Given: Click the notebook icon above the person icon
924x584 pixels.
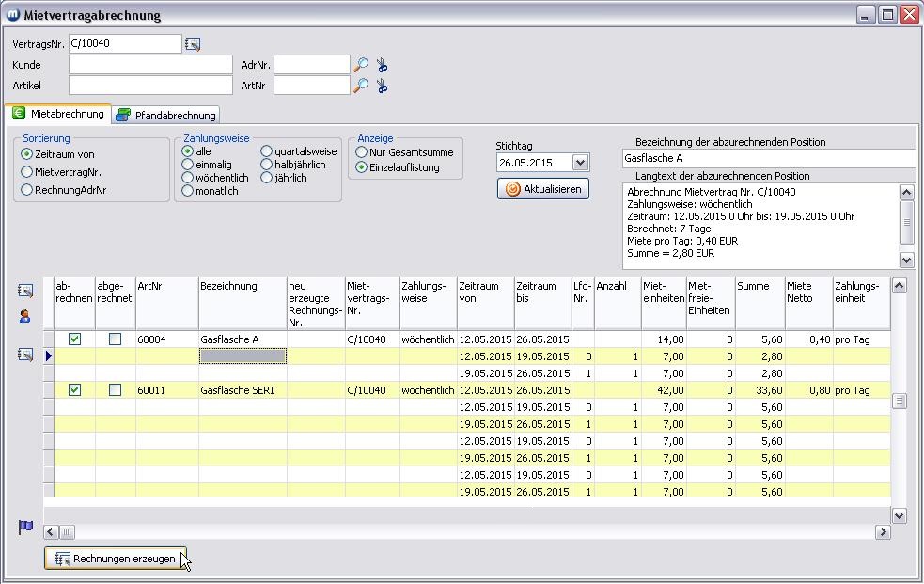Looking at the screenshot, I should click(x=25, y=292).
